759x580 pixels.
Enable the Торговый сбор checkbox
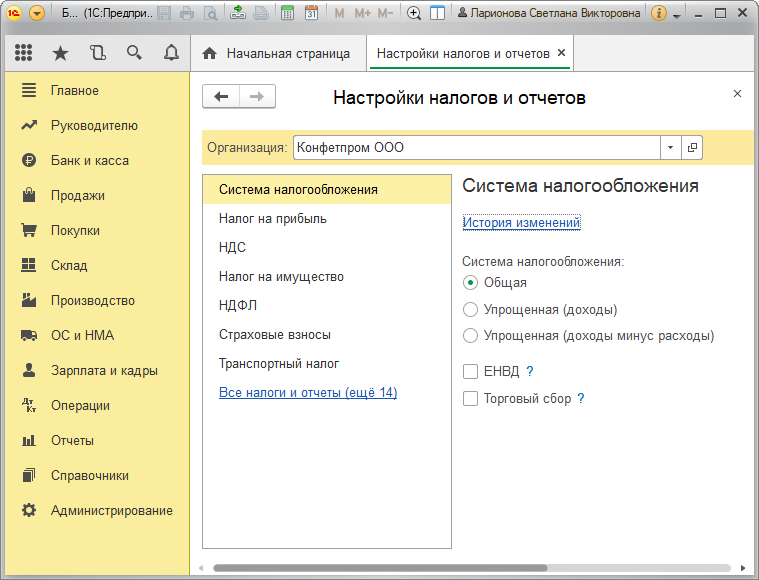click(x=470, y=398)
